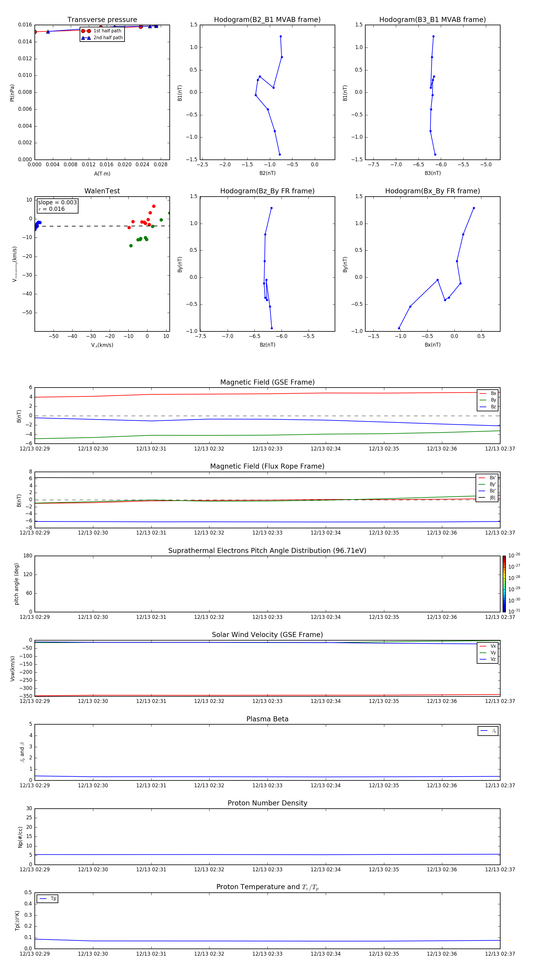
Task: Click the 'WalenTest' plot title
Action: [102, 191]
